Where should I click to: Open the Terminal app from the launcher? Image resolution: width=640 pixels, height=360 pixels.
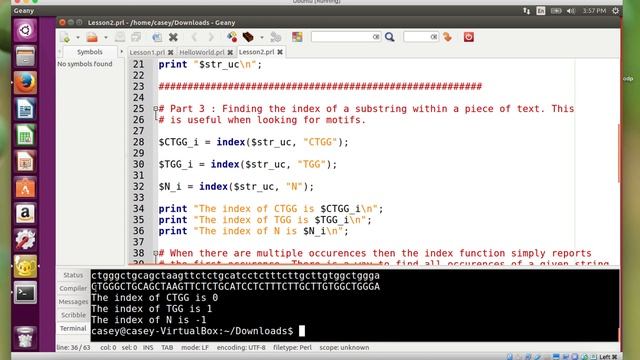[x=25, y=293]
